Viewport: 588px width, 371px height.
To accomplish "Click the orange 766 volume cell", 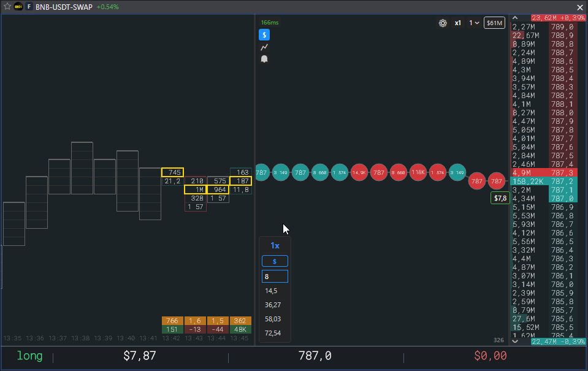I will pyautogui.click(x=172, y=321).
